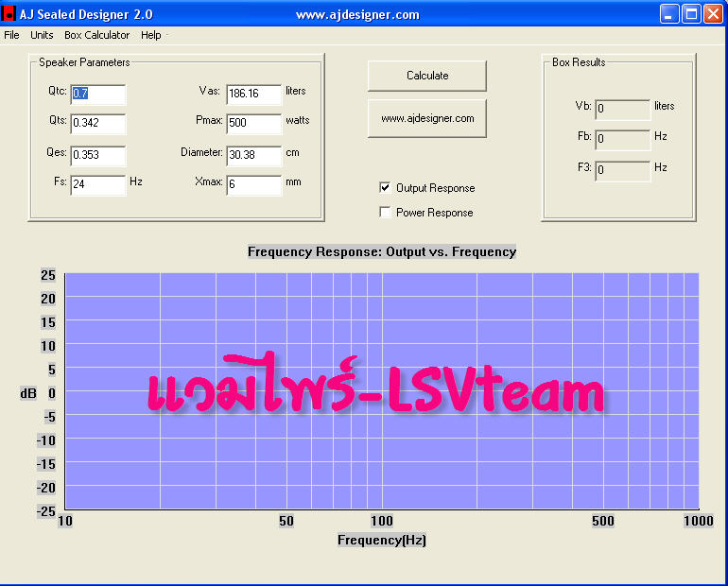Click the Fs input field
The image size is (728, 586).
pyautogui.click(x=98, y=184)
